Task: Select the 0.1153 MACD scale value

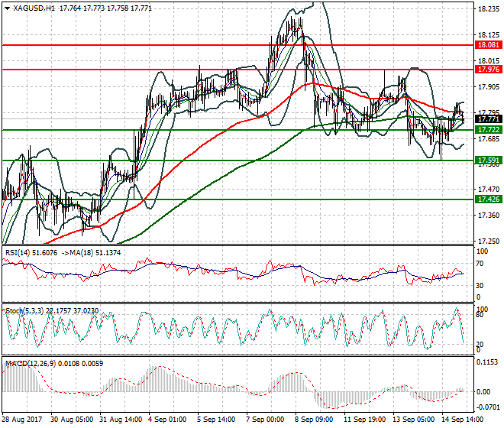Action: click(487, 362)
